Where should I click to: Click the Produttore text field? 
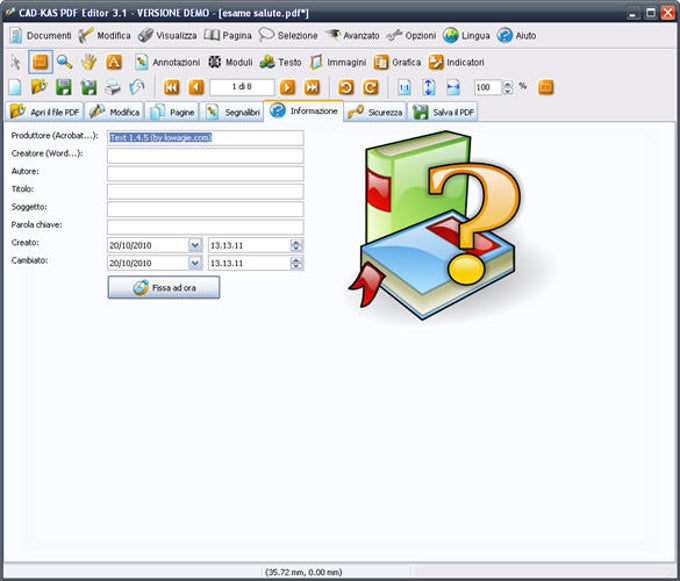click(206, 138)
